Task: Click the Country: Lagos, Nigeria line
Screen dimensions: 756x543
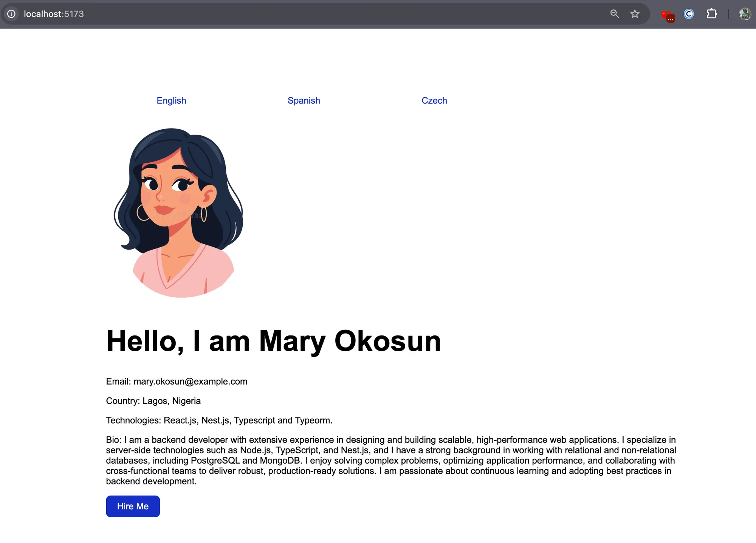Action: coord(153,401)
